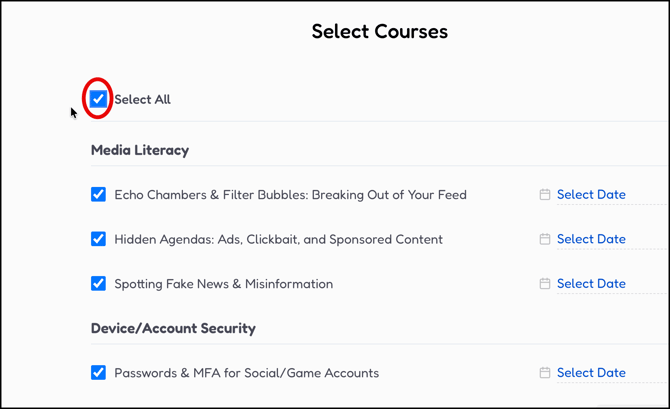The width and height of the screenshot is (670, 409).
Task: Open Select Date for Echo Chambers course
Action: tap(591, 195)
